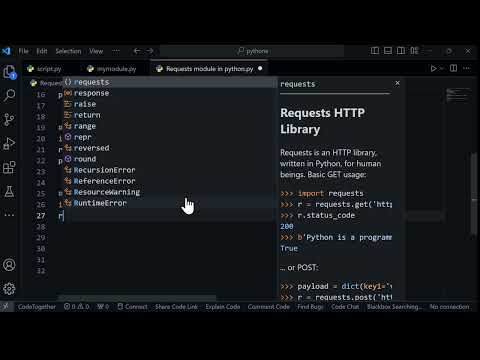
Task: Split the editor to the right
Action: point(453,68)
